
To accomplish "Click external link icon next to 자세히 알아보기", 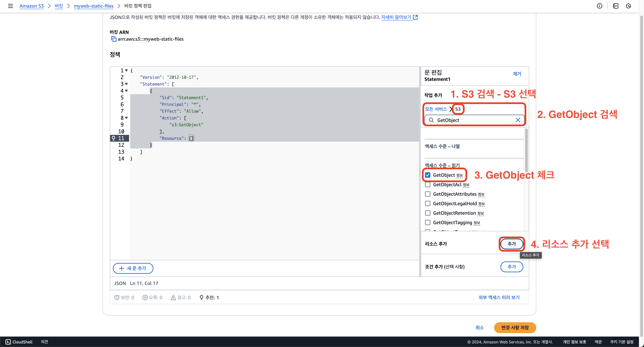I will point(415,17).
